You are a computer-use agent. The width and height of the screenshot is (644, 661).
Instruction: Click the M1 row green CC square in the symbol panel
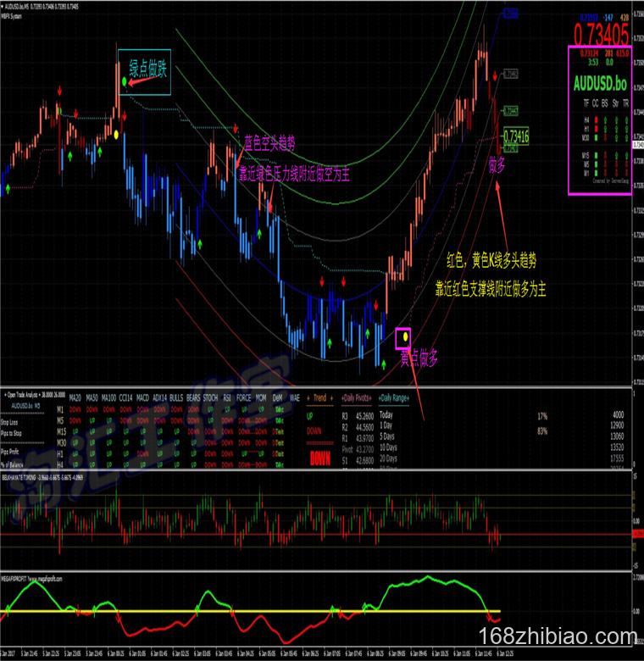[596, 172]
